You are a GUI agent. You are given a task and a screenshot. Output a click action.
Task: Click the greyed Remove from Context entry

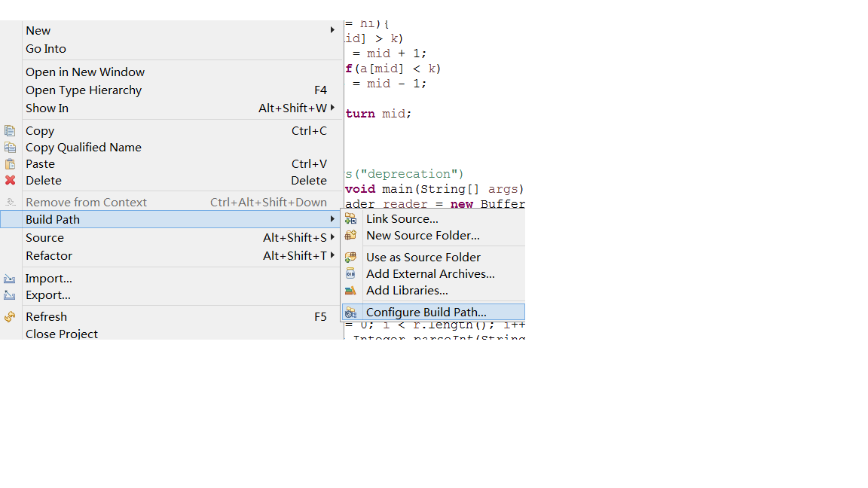pyautogui.click(x=172, y=203)
